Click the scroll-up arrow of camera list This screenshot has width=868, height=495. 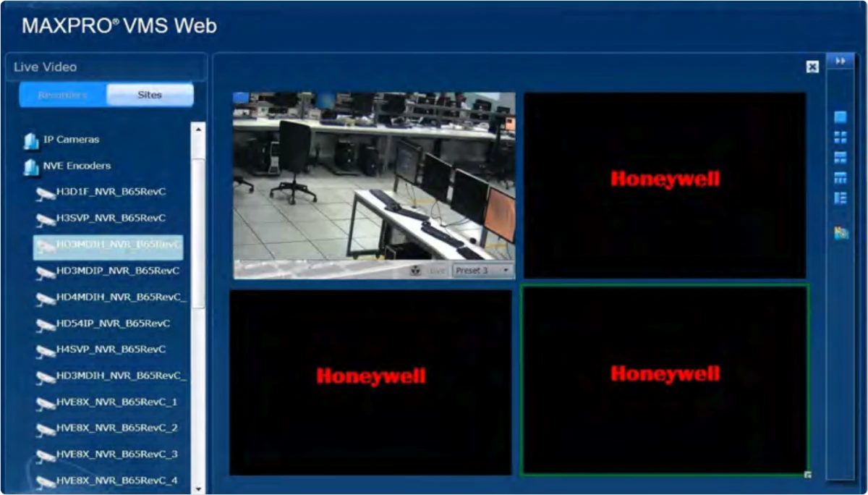point(197,129)
